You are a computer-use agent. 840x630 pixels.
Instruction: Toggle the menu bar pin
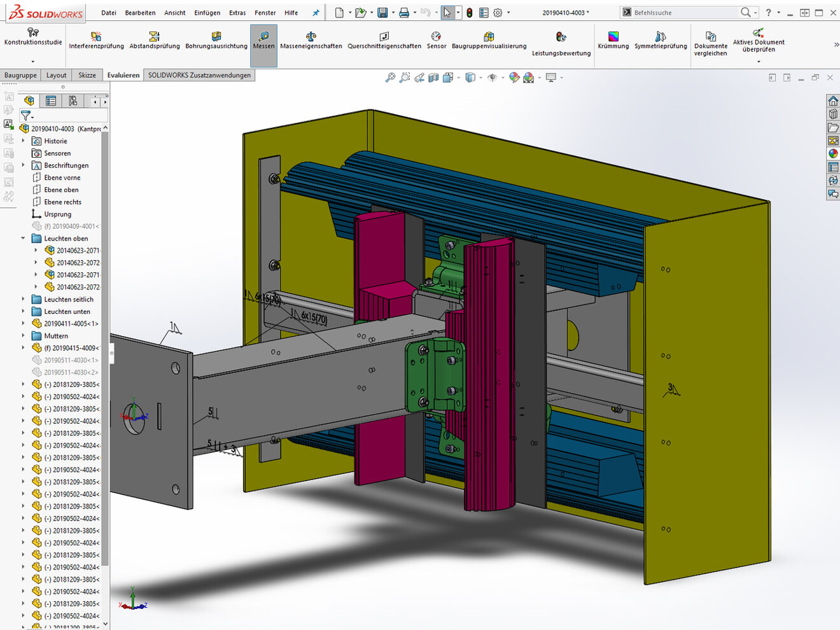[316, 13]
